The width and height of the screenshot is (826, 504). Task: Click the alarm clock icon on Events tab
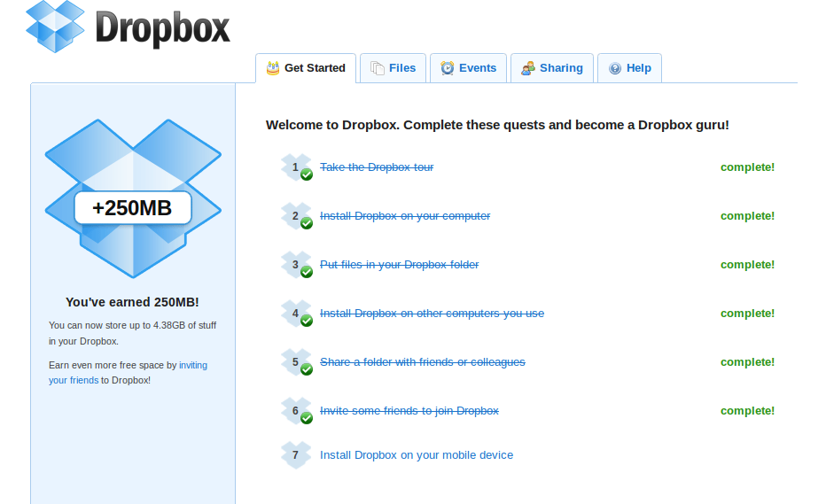point(448,68)
